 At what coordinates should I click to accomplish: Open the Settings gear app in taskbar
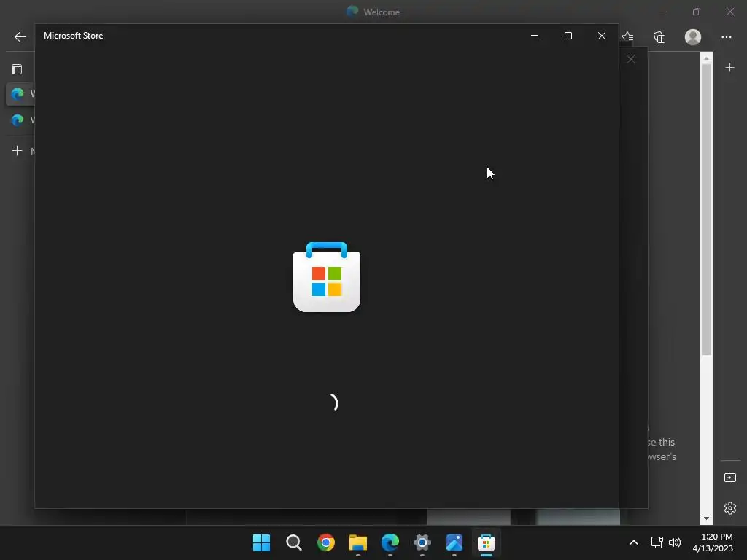[x=422, y=542]
